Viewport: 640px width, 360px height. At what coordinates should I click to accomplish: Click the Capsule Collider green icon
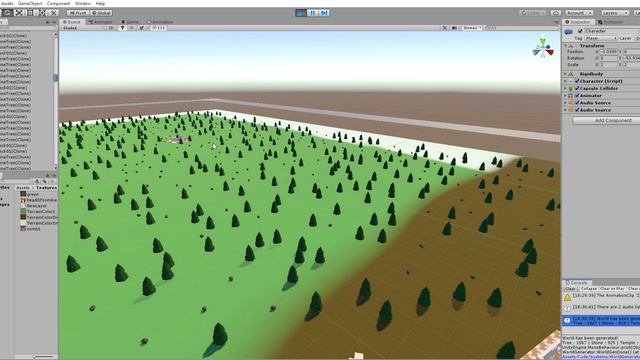pos(571,88)
